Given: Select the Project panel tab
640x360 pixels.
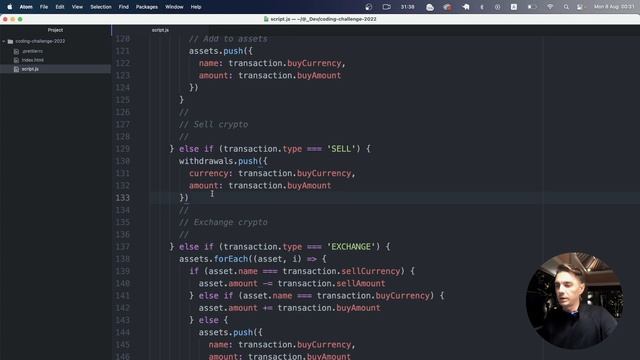Looking at the screenshot, I should coord(55,30).
